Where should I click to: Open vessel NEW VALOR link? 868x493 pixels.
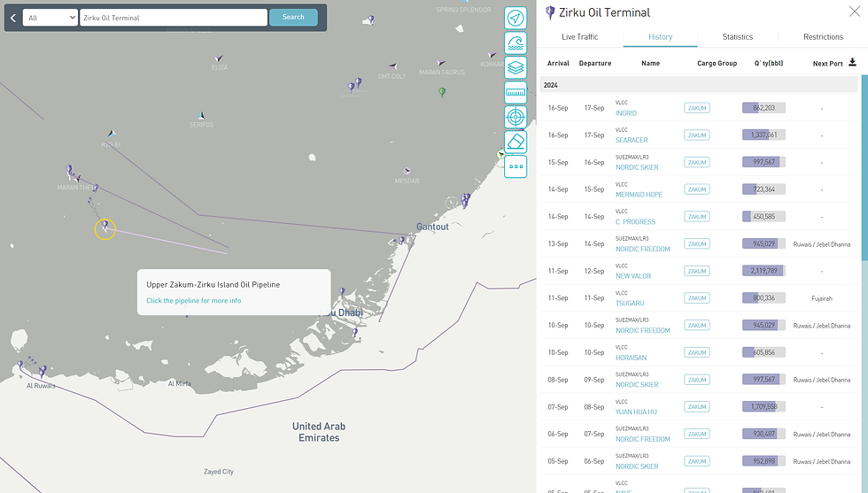(633, 275)
